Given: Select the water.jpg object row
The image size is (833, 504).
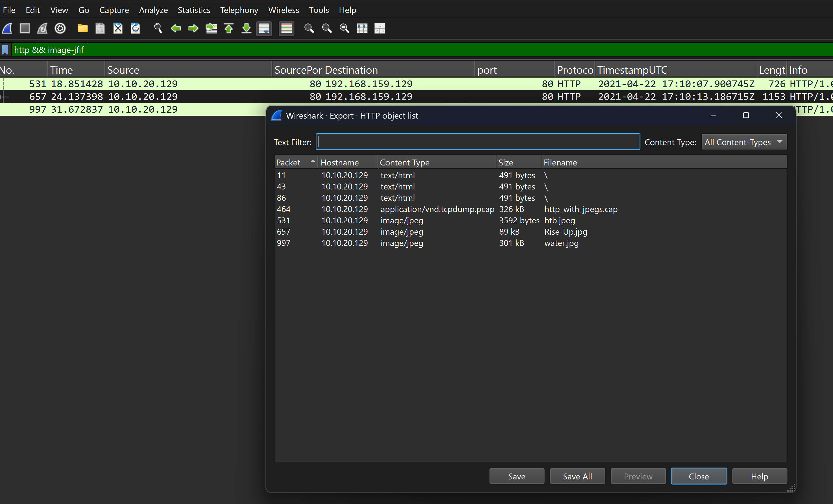Looking at the screenshot, I should pos(531,243).
